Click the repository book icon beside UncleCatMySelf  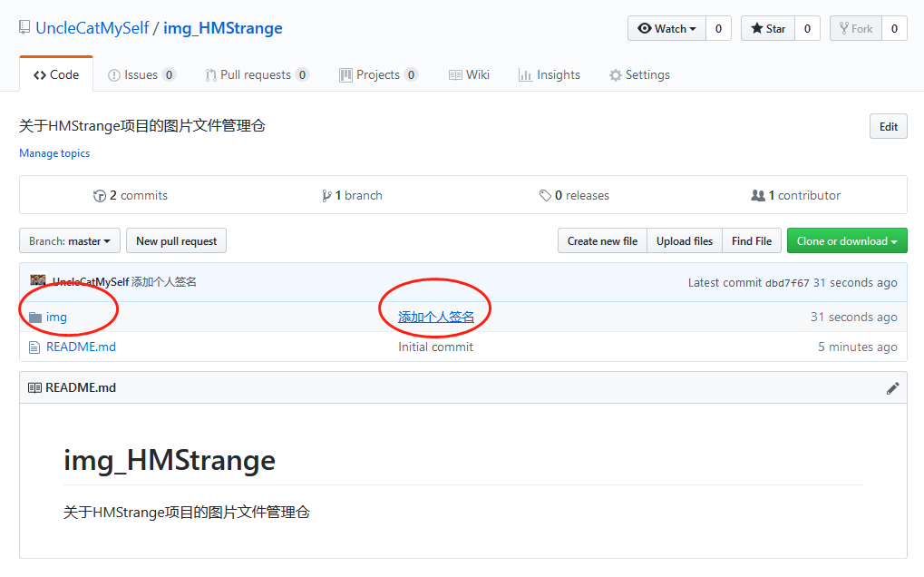tap(24, 28)
